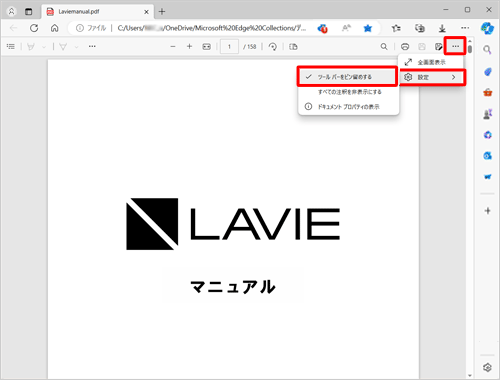Image resolution: width=500 pixels, height=380 pixels.
Task: Click the PDF save icon
Action: [422, 47]
